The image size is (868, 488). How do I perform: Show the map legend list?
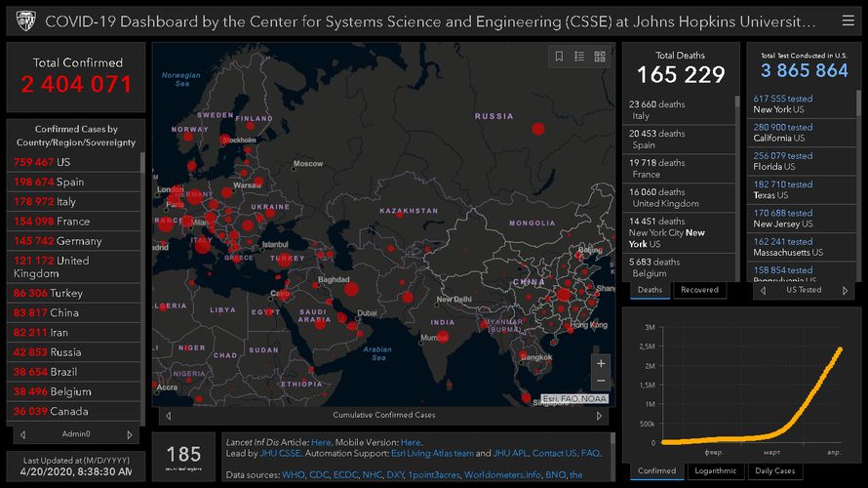coord(579,57)
